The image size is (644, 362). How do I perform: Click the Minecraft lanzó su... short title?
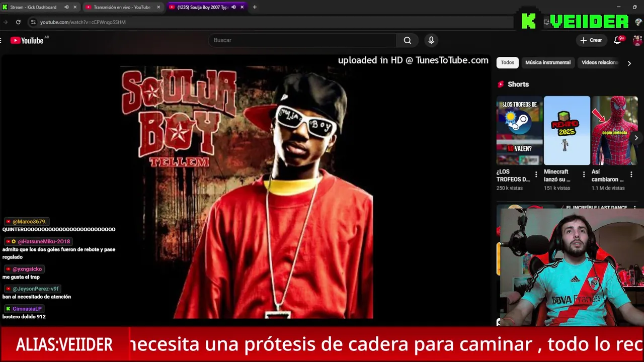coord(557,175)
